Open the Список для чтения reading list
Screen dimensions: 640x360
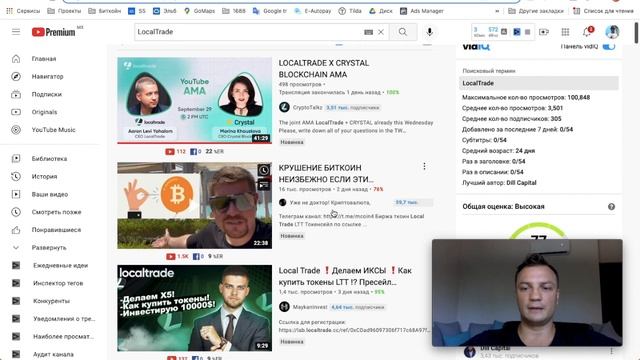tap(603, 11)
